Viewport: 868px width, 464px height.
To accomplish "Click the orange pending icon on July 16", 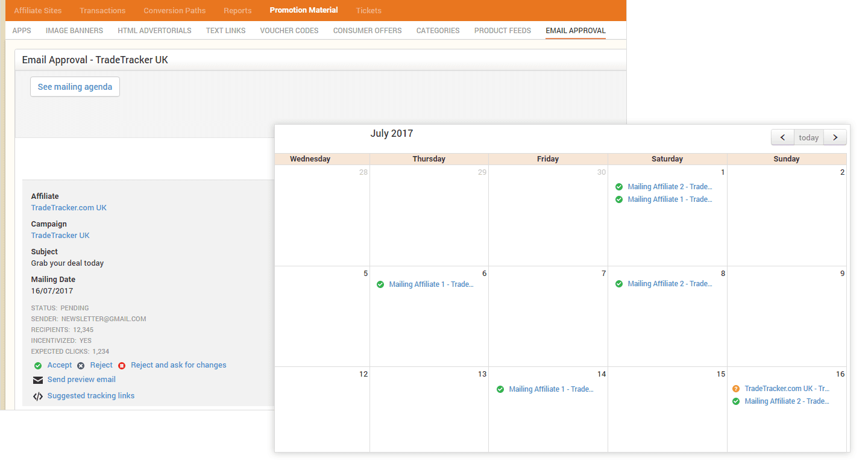I will (736, 389).
